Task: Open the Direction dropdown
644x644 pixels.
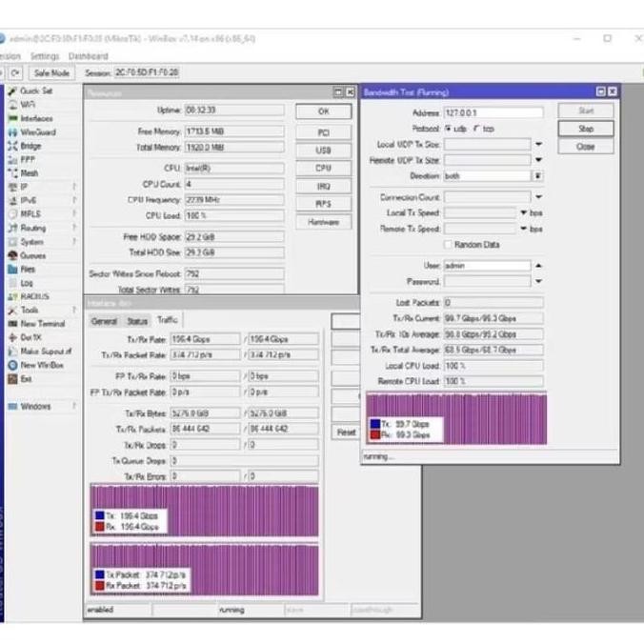Action: pos(537,176)
